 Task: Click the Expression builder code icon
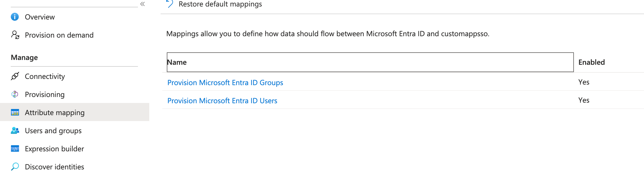(15, 148)
